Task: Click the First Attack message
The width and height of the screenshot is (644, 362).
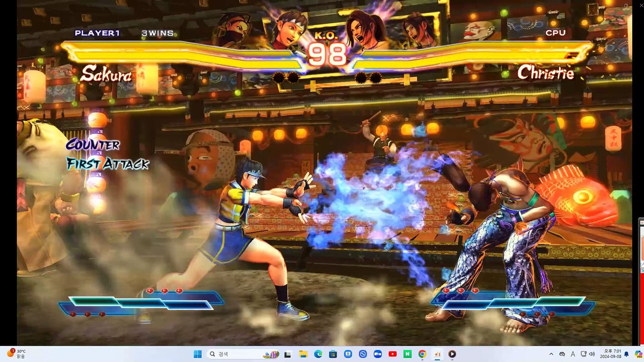Action: coord(108,164)
